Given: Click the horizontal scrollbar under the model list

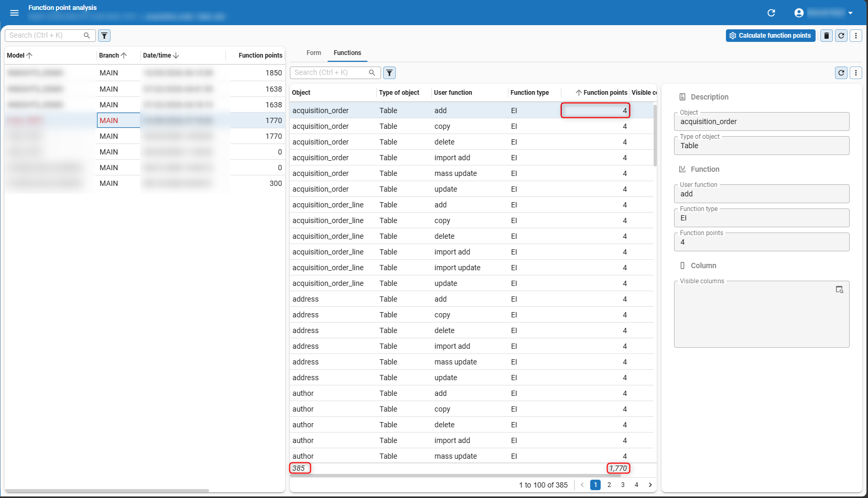Looking at the screenshot, I should pyautogui.click(x=107, y=491).
